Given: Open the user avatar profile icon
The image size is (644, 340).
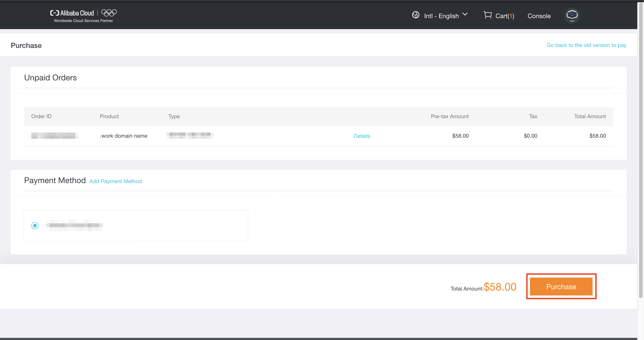Looking at the screenshot, I should click(x=572, y=15).
